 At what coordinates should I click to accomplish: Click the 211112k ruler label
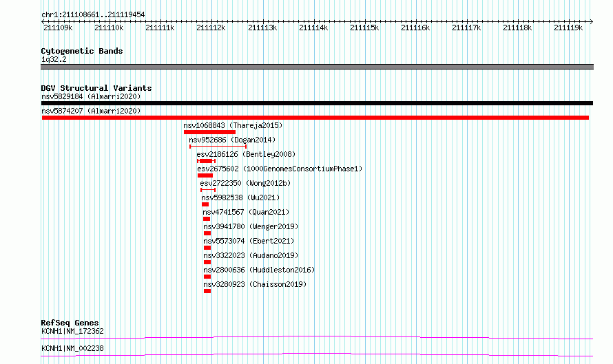point(211,28)
